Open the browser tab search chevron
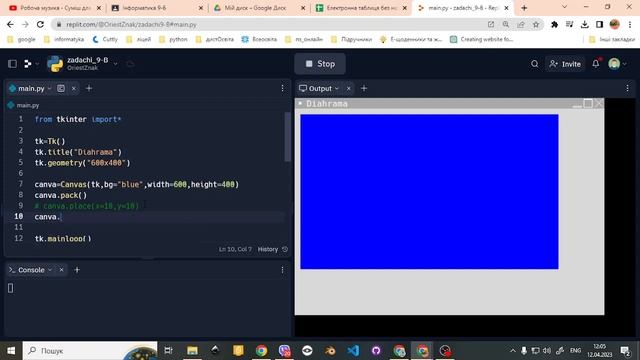Viewport: 640px width, 360px height. click(x=564, y=7)
